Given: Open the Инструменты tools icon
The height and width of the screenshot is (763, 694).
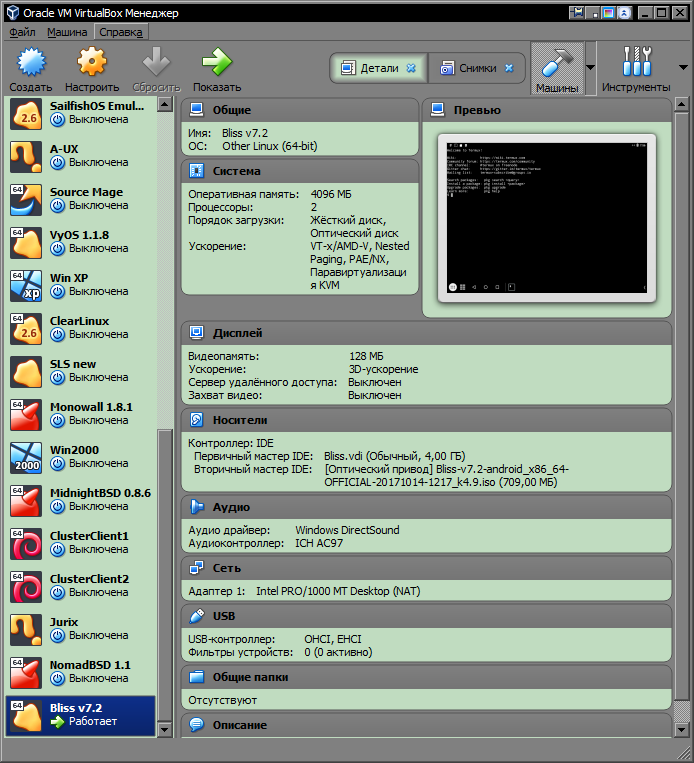Looking at the screenshot, I should tap(637, 62).
